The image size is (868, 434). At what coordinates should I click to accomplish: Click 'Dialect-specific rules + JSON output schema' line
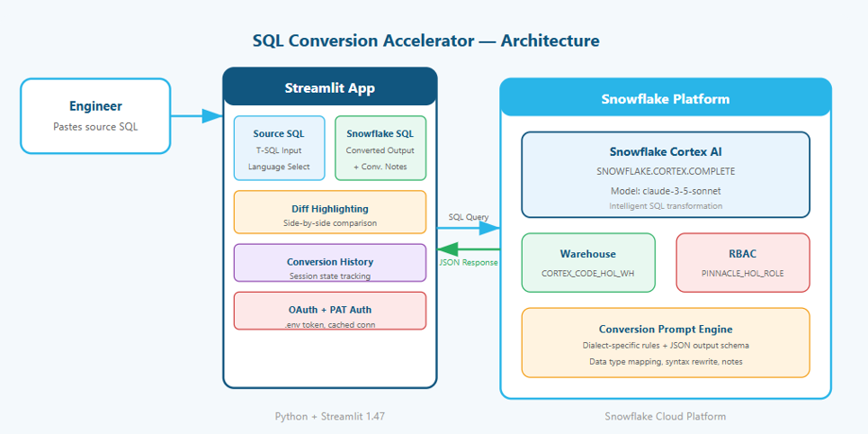coord(666,346)
